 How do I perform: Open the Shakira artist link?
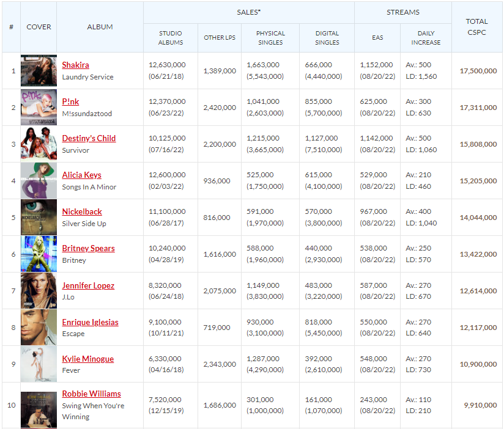pyautogui.click(x=74, y=64)
